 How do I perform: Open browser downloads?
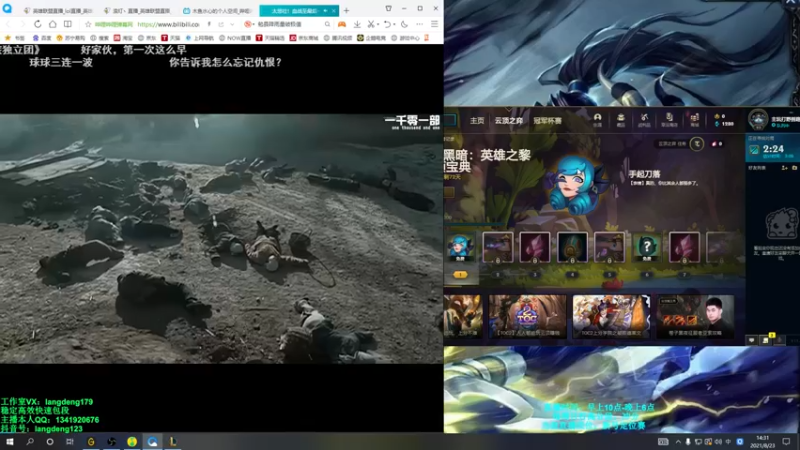click(x=357, y=24)
